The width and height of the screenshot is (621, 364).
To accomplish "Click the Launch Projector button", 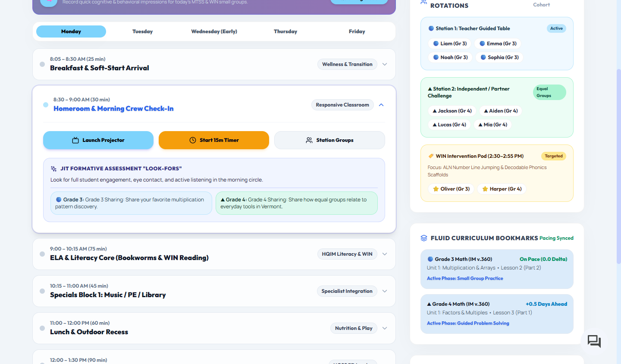I will click(x=98, y=140).
